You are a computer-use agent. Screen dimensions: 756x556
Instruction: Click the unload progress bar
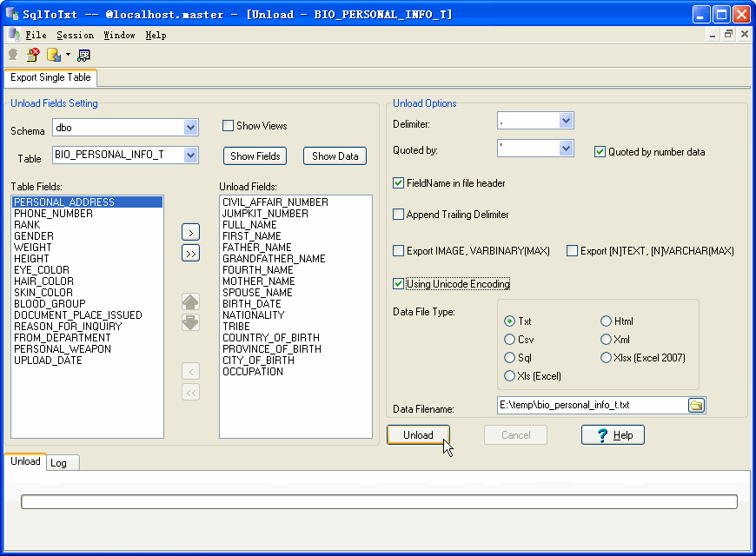tap(379, 501)
